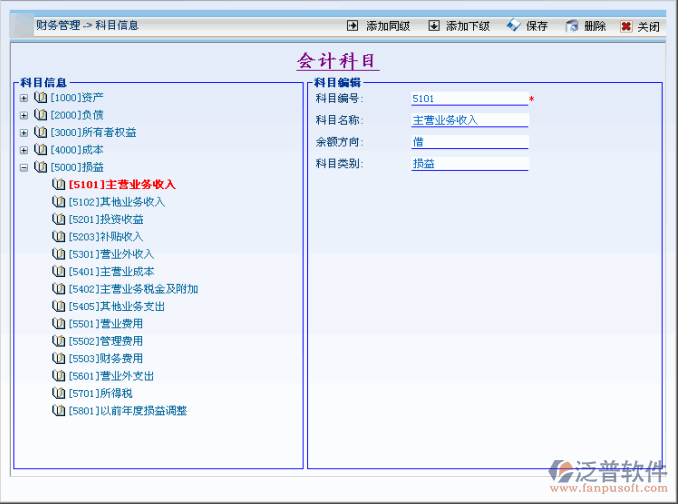
Task: Open [5701]所得税 account entry
Action: (x=101, y=393)
